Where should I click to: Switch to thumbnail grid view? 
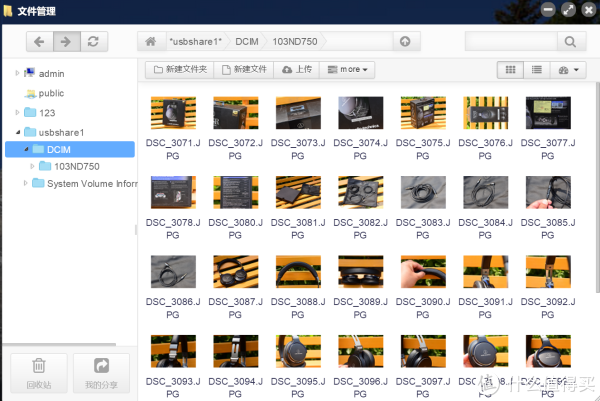(x=510, y=70)
